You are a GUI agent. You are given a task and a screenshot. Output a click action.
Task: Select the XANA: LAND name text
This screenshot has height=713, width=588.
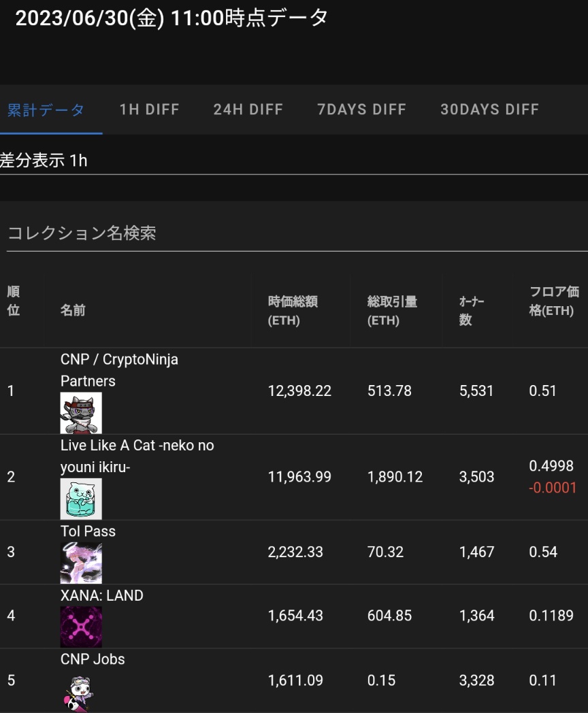coord(102,595)
